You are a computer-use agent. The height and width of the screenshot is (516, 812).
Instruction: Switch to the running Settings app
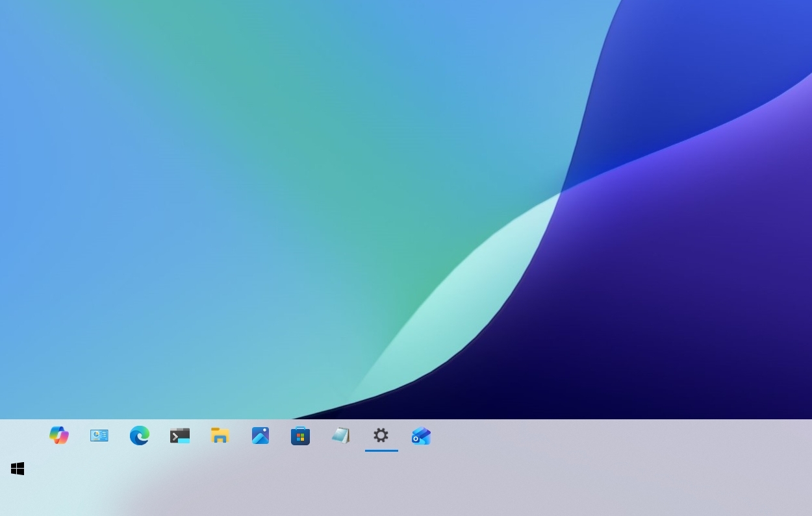(381, 435)
